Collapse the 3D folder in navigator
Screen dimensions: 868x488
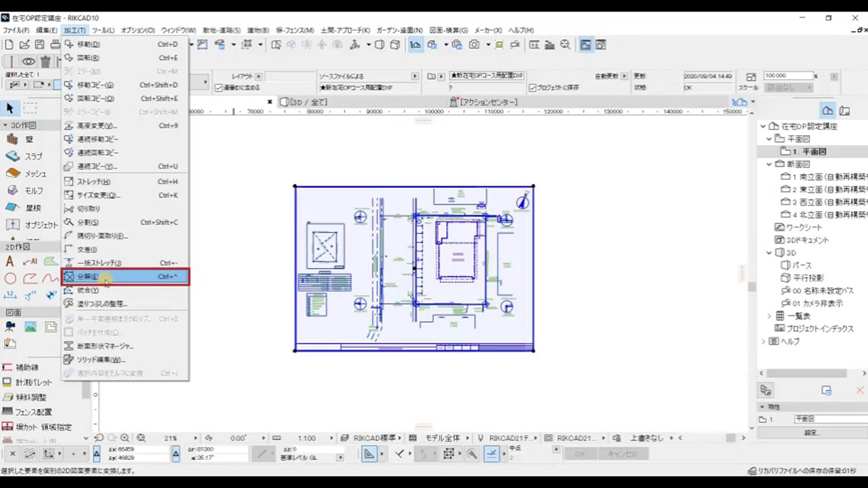click(770, 253)
